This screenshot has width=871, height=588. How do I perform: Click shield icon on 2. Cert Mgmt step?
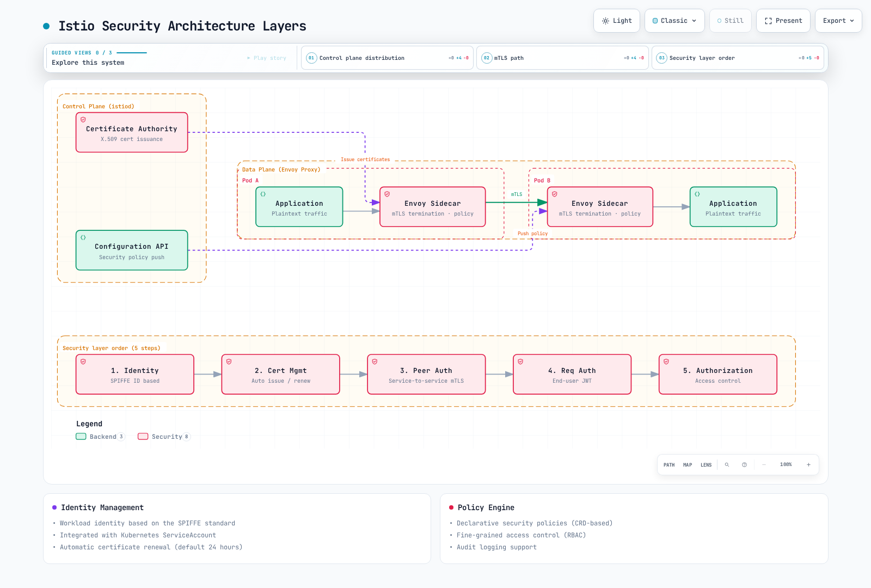[x=229, y=362]
